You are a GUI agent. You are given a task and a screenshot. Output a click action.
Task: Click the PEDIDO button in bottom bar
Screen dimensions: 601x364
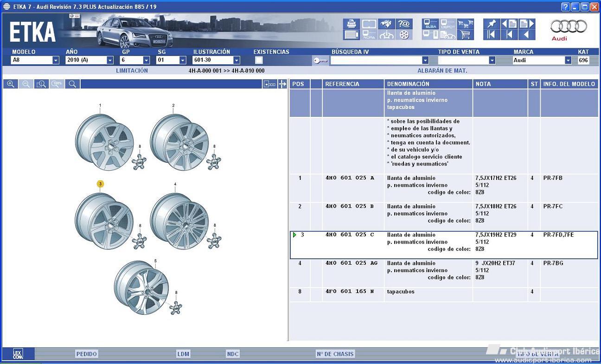[87, 354]
